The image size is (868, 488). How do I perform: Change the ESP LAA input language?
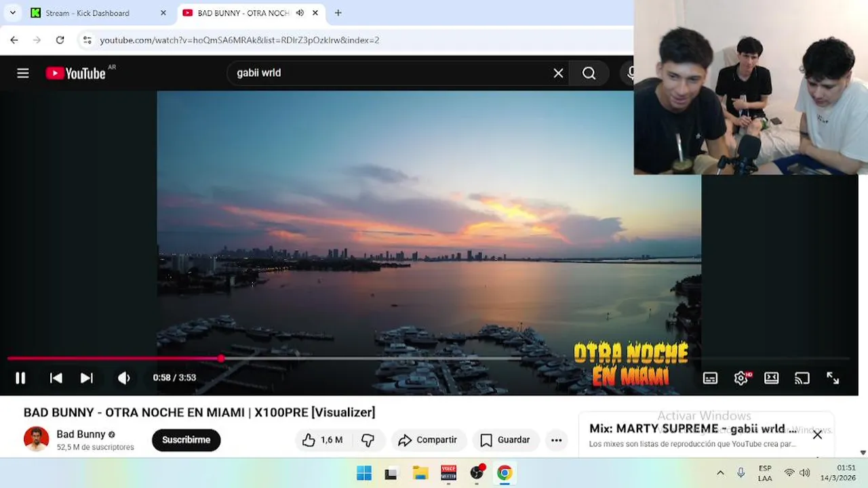coord(765,473)
